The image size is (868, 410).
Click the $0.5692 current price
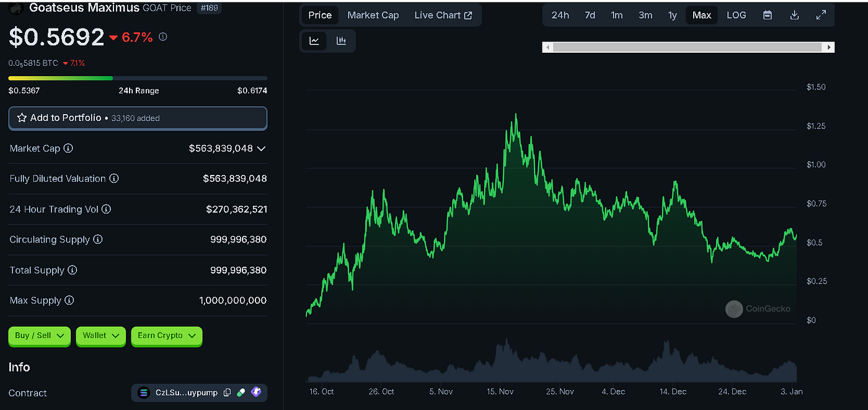56,38
